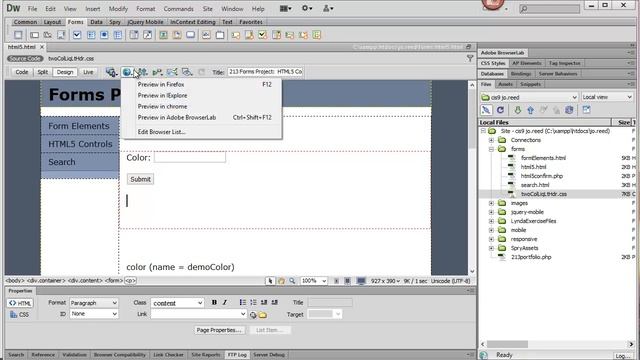
Task: Switch to the Assets tab
Action: (x=505, y=84)
